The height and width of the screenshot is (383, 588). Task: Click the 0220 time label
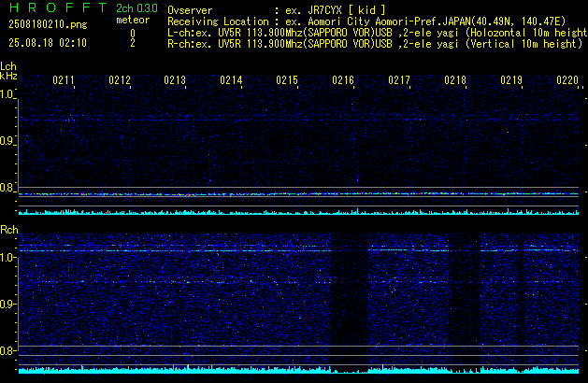567,80
